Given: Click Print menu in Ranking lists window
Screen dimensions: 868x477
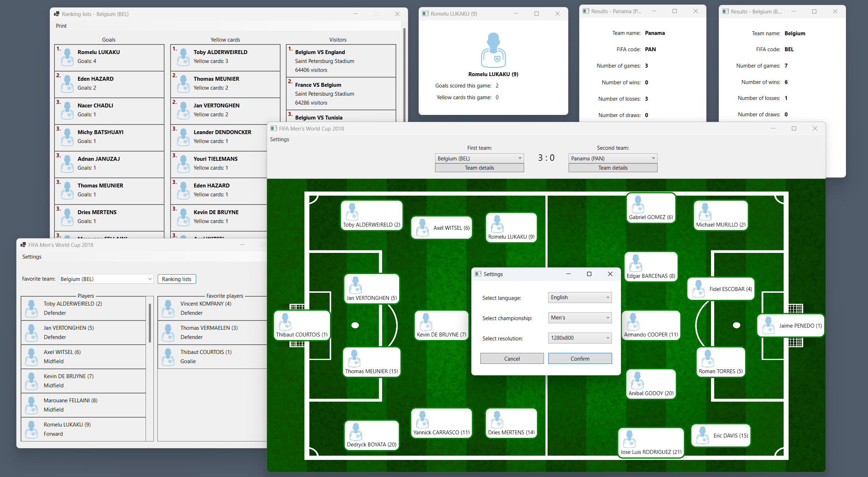Looking at the screenshot, I should click(61, 26).
